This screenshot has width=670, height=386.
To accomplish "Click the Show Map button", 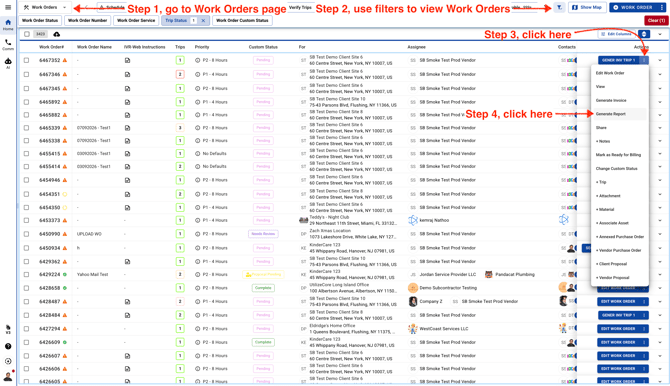I will (587, 7).
